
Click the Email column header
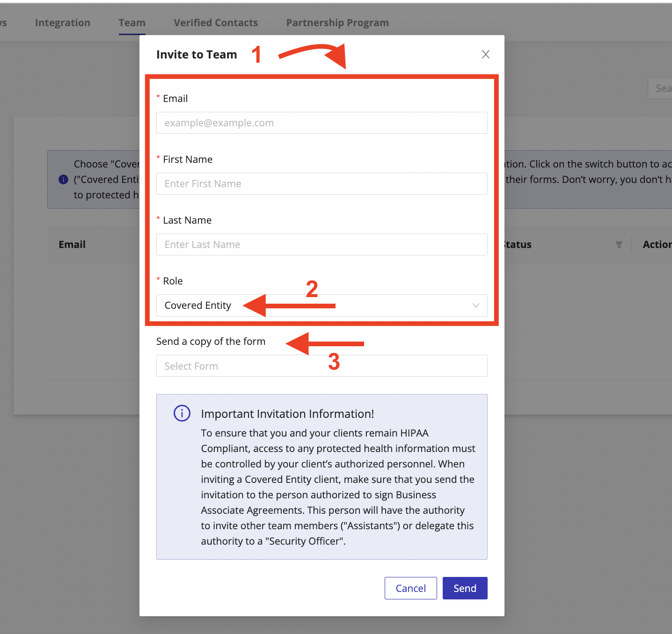tap(72, 245)
